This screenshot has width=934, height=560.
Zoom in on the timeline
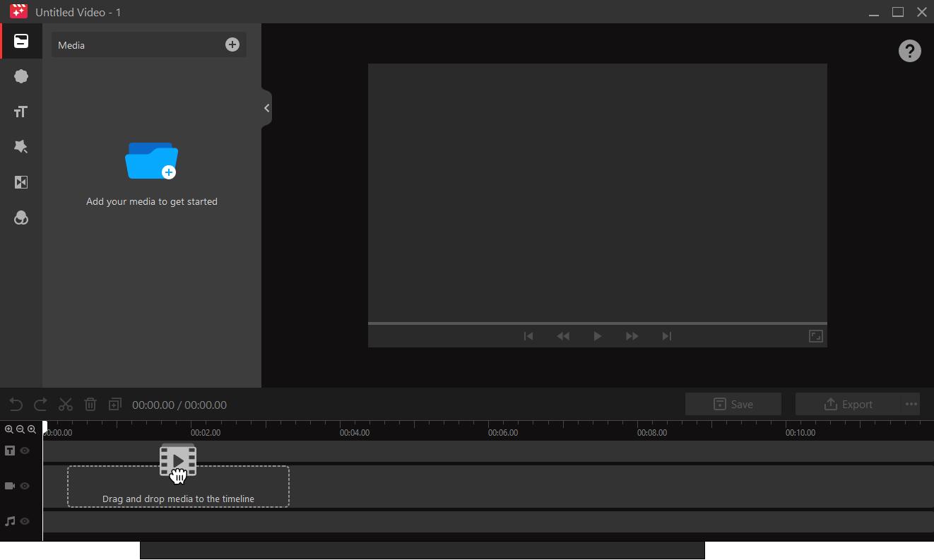coord(9,429)
